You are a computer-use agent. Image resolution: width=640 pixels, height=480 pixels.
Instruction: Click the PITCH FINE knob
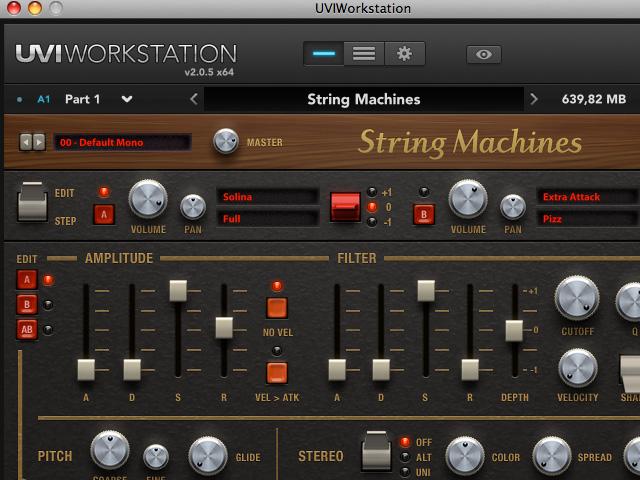coord(156,457)
